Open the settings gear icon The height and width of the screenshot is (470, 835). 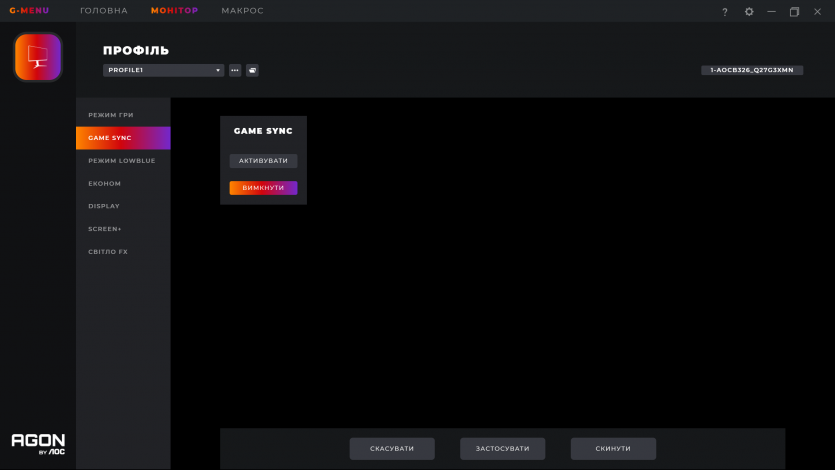(749, 12)
